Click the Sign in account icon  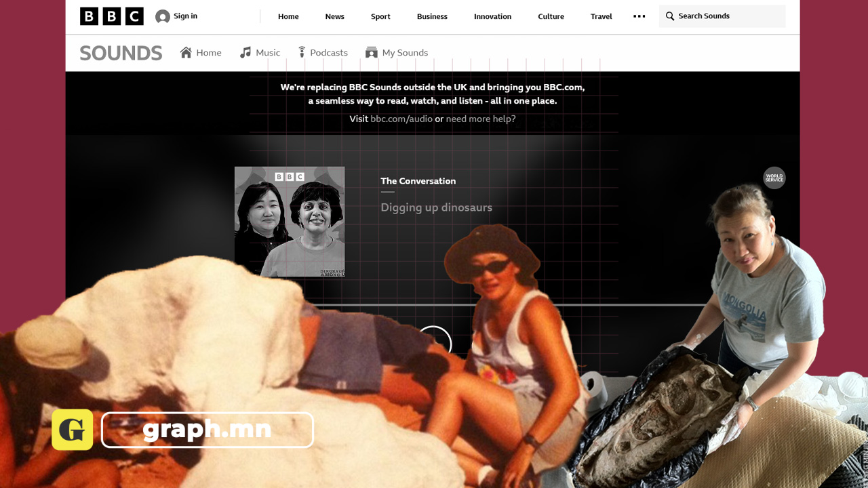click(x=163, y=16)
